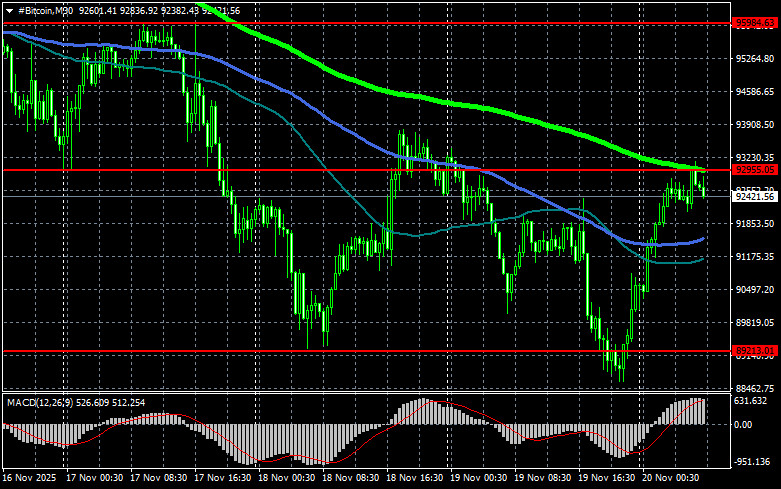Viewport: 781px width, 489px height.
Task: Click the 94586.65 price scale value
Action: click(x=755, y=92)
